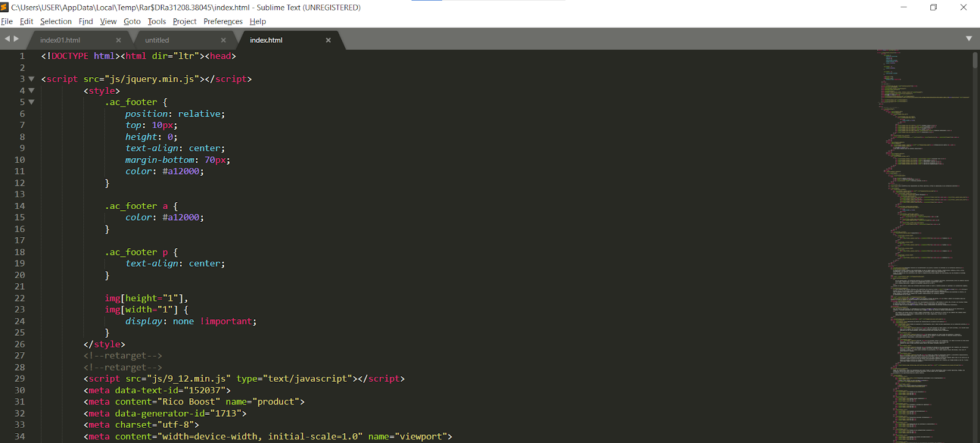Open the Edit menu

coord(26,21)
